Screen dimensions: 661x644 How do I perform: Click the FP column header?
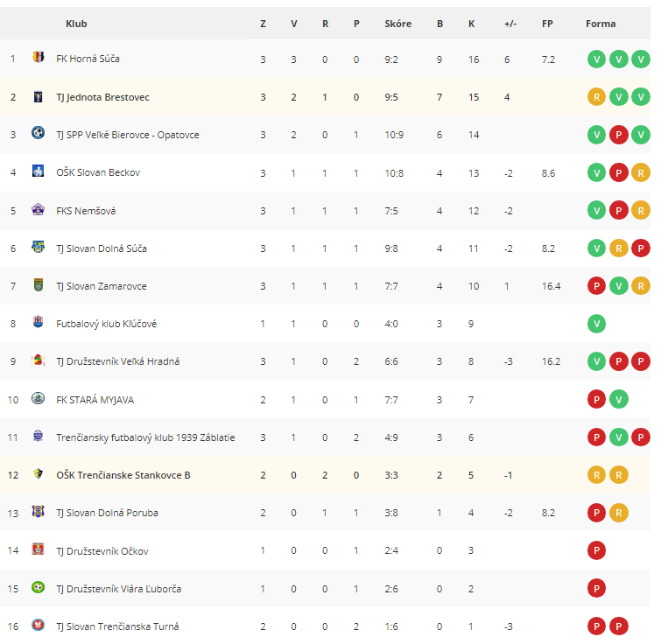tap(547, 24)
